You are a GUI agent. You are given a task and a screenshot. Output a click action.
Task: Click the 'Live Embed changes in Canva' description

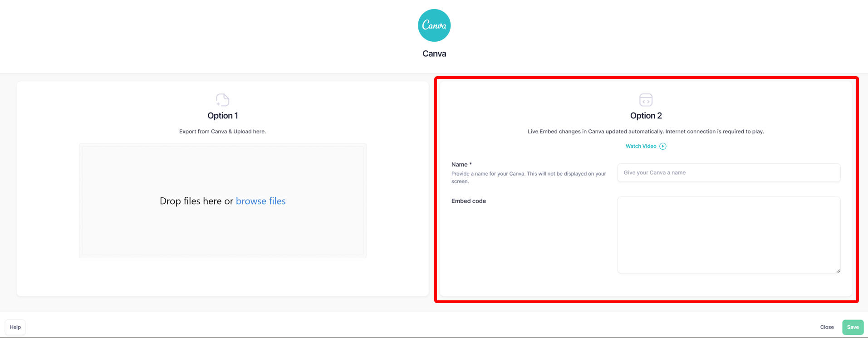coord(646,132)
